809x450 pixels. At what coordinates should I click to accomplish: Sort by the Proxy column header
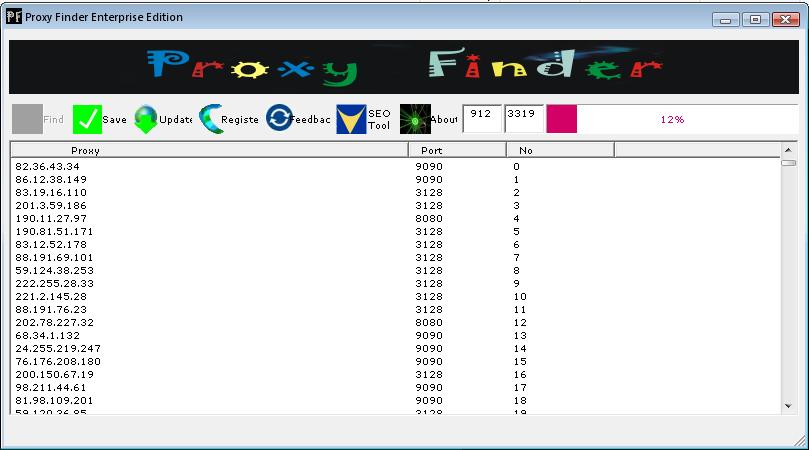[209, 150]
